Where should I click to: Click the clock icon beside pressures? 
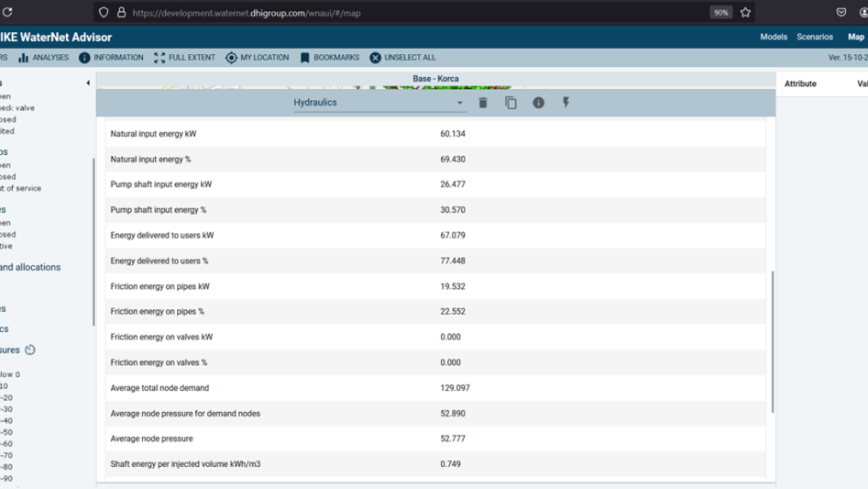pos(30,350)
